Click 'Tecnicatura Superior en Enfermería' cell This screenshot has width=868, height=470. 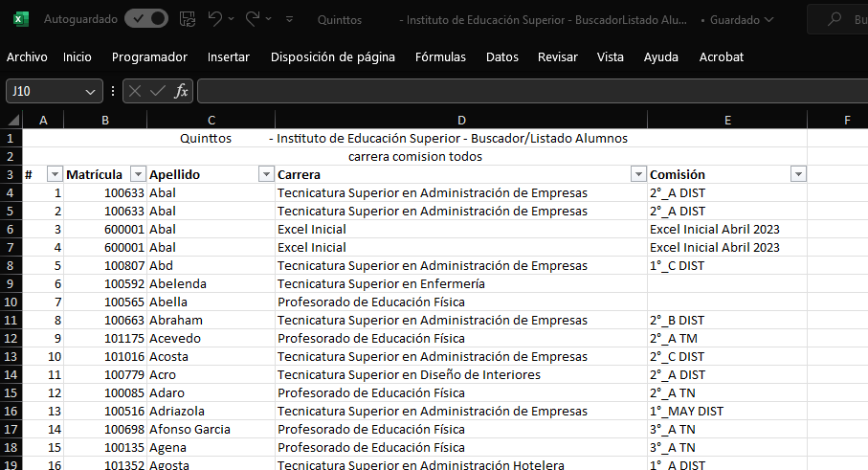pyautogui.click(x=461, y=283)
